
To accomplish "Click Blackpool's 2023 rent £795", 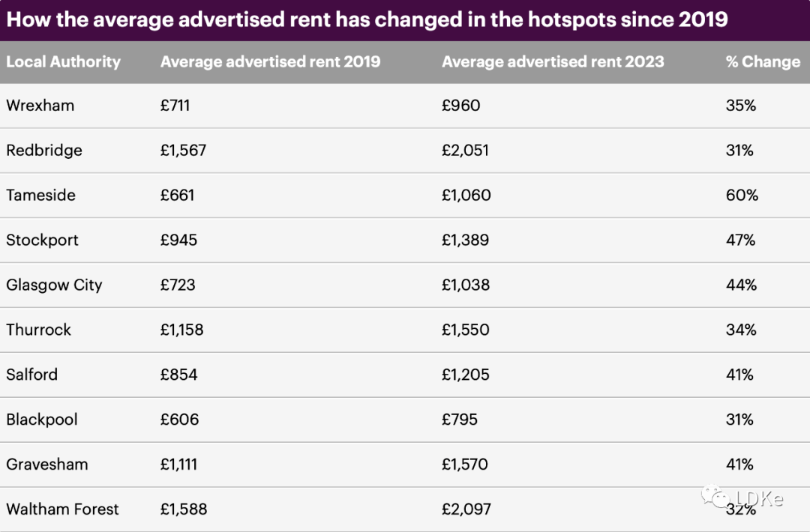I will (x=460, y=419).
